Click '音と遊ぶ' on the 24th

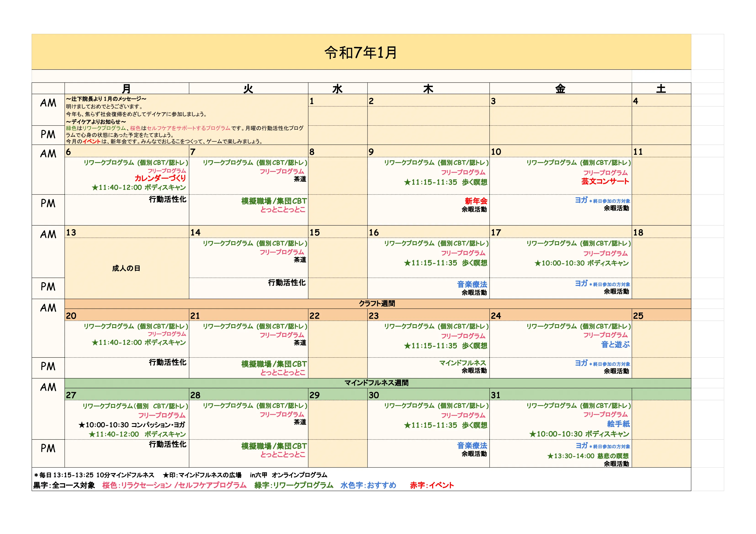pos(615,345)
